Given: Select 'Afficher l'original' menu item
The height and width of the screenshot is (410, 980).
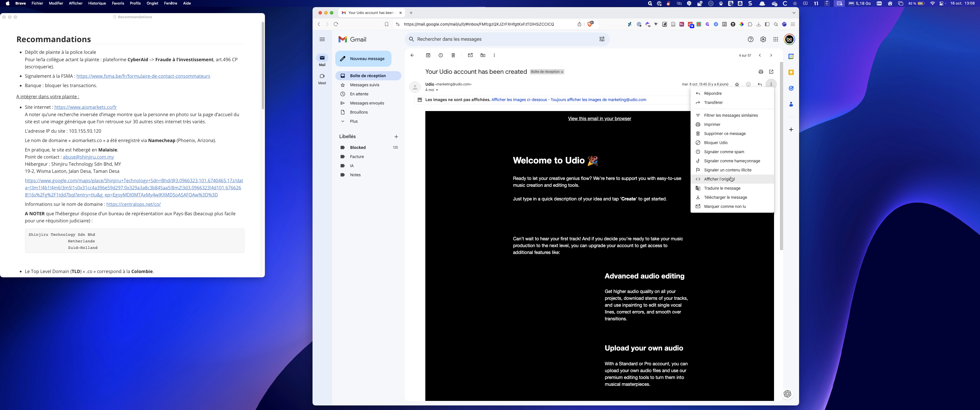Looking at the screenshot, I should pyautogui.click(x=732, y=179).
